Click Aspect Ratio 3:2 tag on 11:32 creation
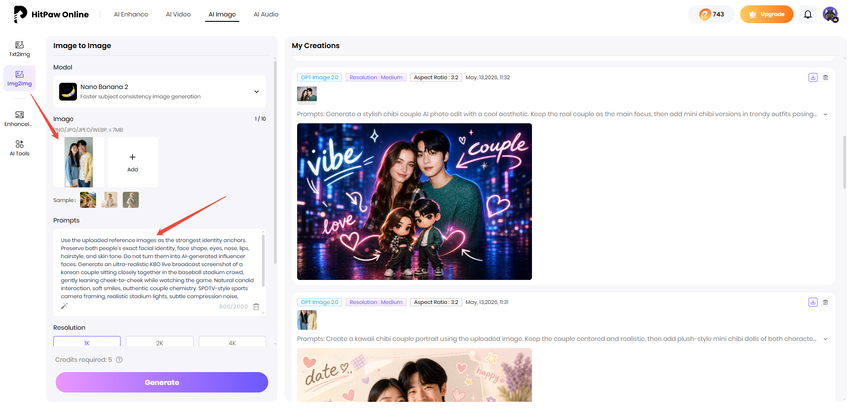Image resolution: width=854 pixels, height=409 pixels. pyautogui.click(x=436, y=77)
